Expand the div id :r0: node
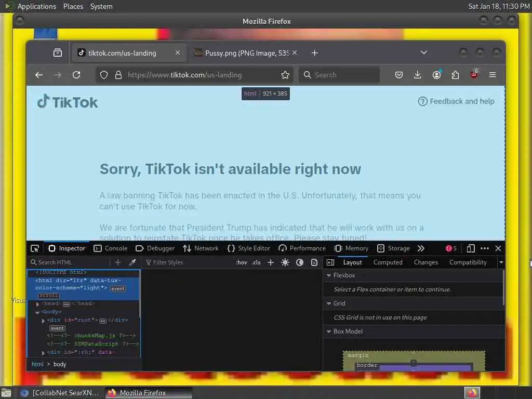The height and width of the screenshot is (399, 532). coord(43,353)
